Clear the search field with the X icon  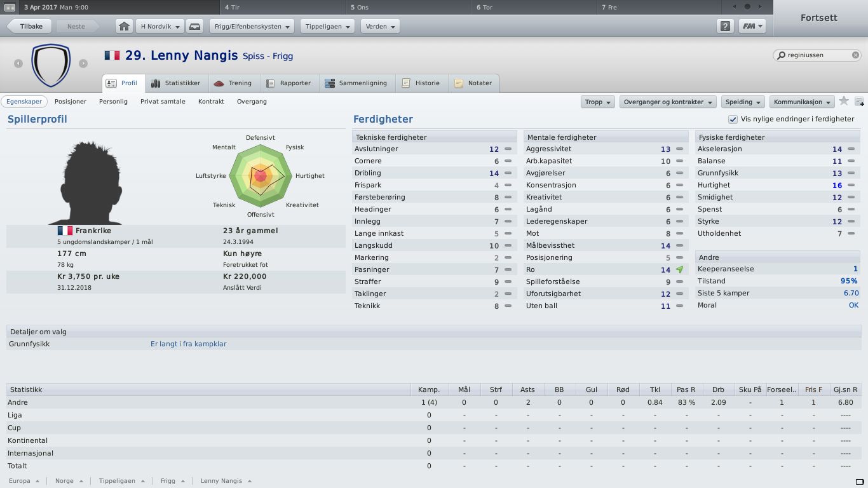[855, 55]
